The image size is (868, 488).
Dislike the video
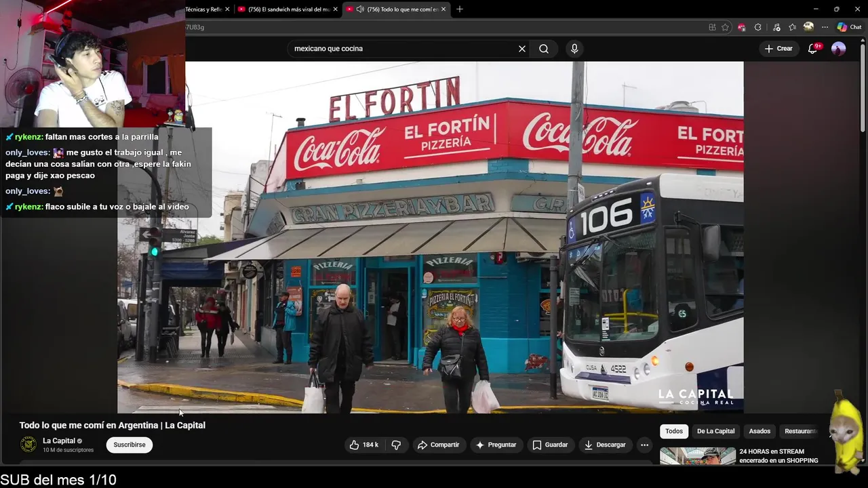click(x=397, y=445)
